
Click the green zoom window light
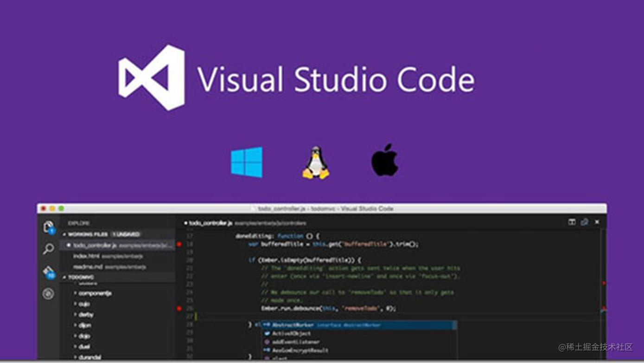[61, 209]
